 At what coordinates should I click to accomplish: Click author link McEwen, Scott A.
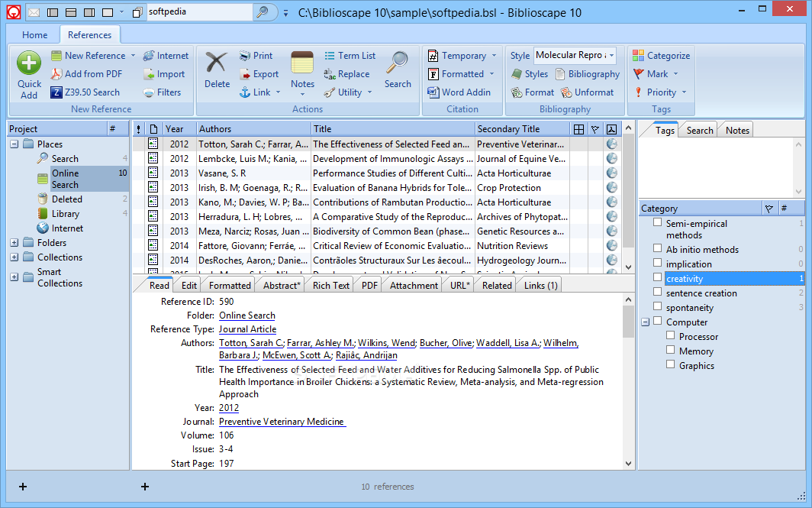(x=297, y=355)
